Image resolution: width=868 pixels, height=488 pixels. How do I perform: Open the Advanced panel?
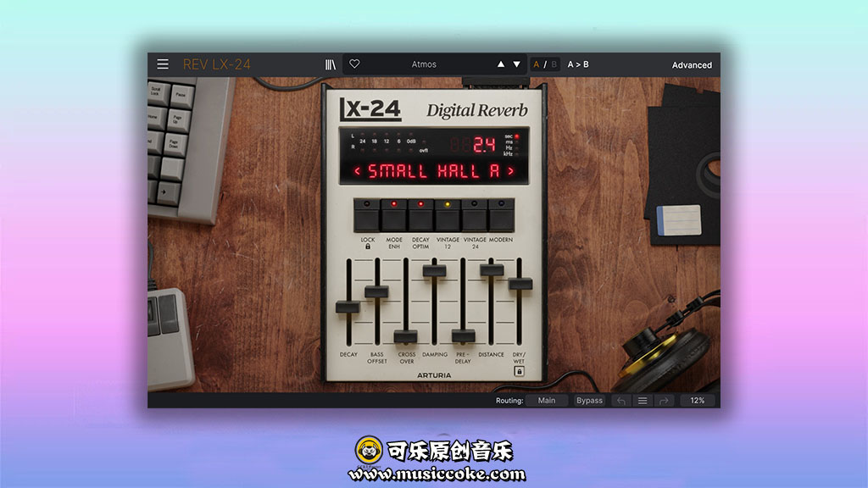[692, 64]
